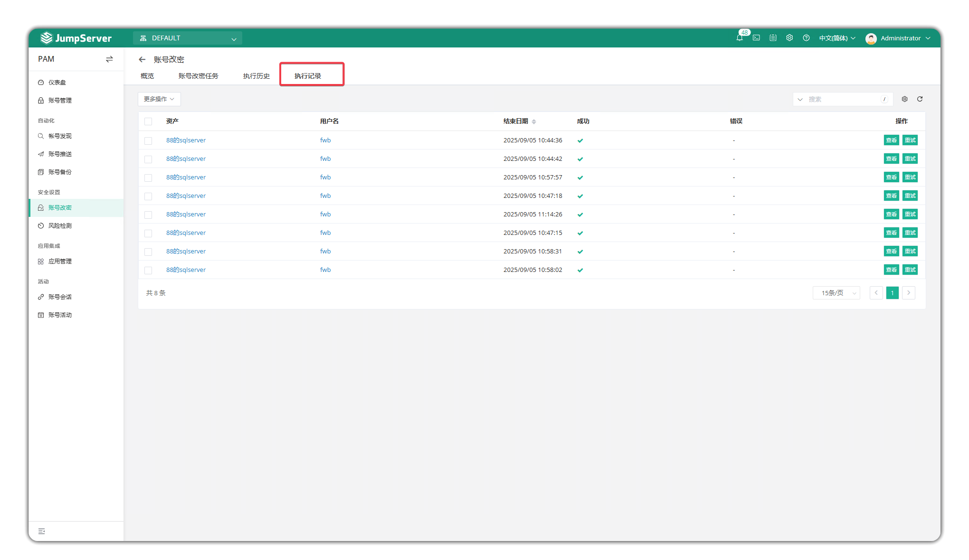Check the last row's checkbox

pyautogui.click(x=148, y=271)
